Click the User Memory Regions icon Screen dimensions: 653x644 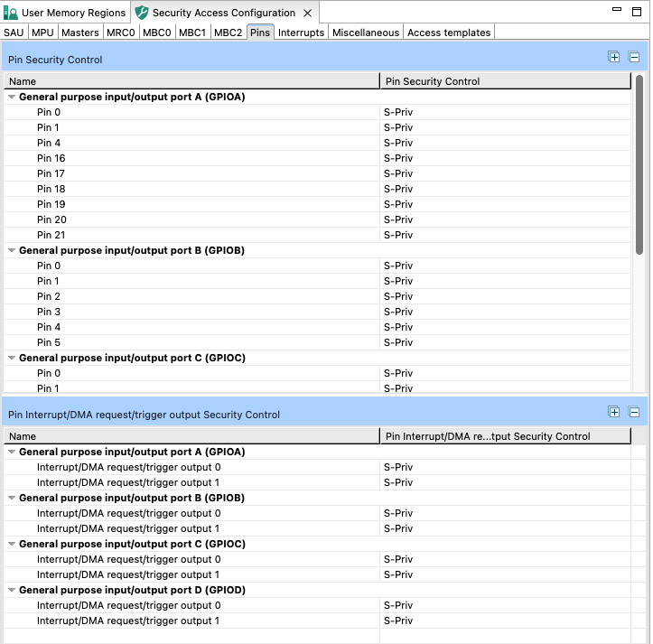(11, 13)
